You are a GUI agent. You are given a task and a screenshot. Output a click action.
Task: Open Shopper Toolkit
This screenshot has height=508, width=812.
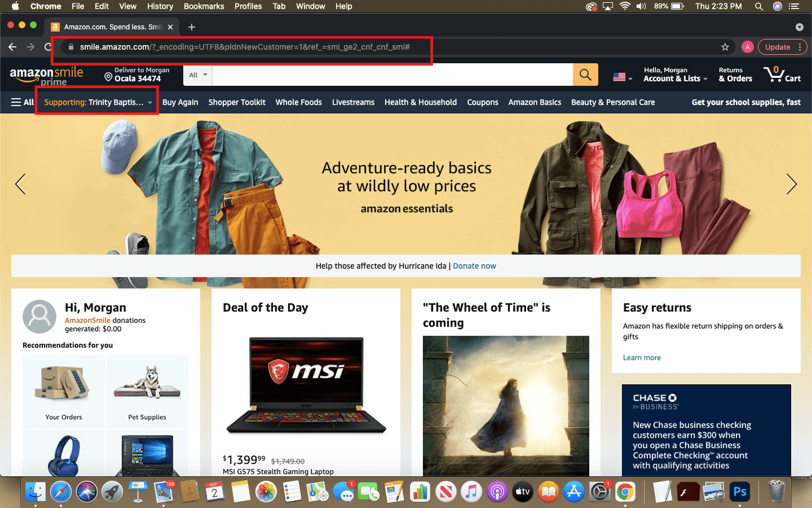point(237,102)
